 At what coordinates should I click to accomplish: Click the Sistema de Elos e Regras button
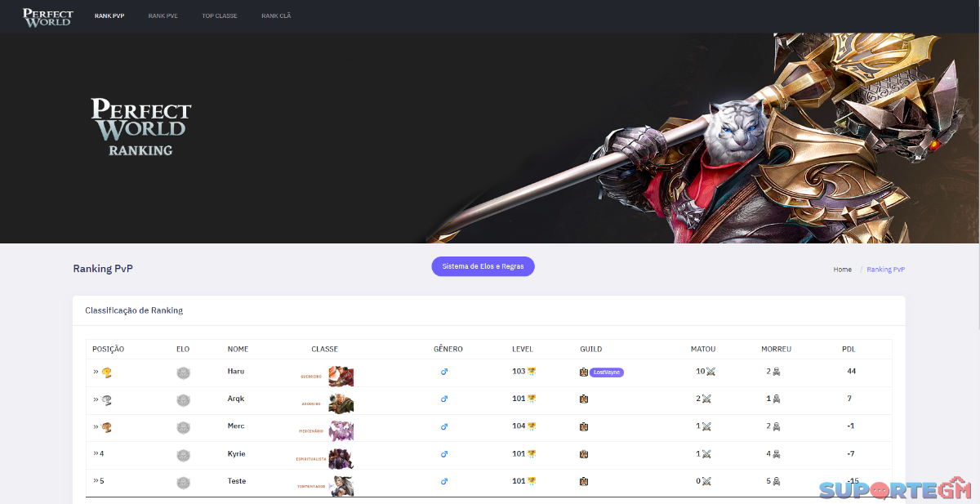tap(483, 266)
